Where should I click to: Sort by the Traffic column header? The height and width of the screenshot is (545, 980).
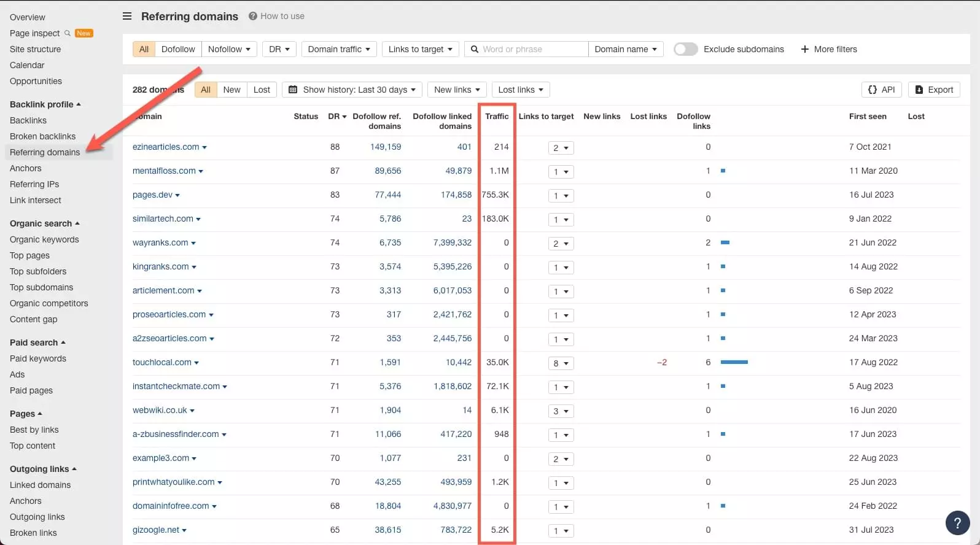pos(497,116)
